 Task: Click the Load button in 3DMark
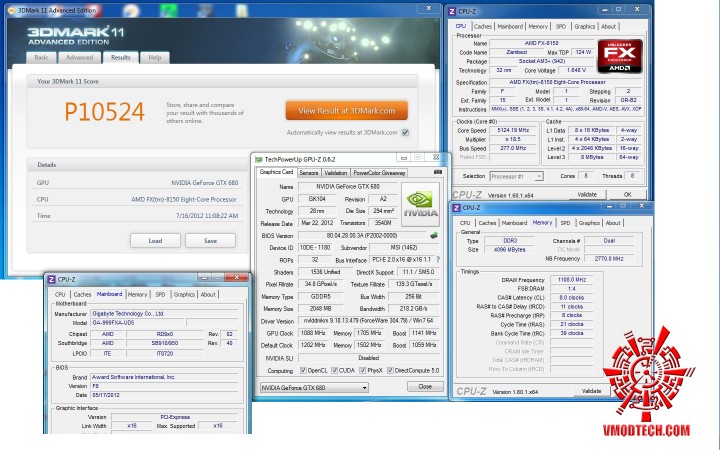coord(155,241)
